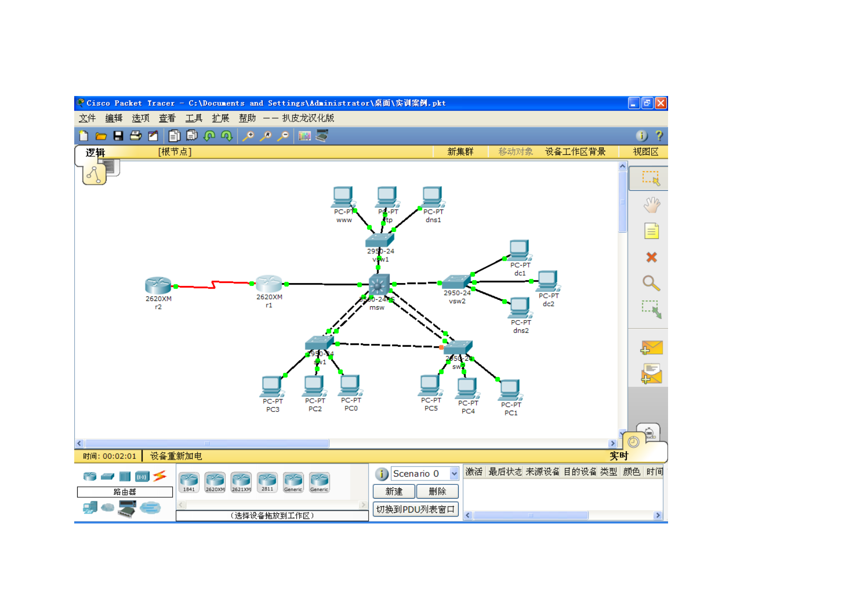868x614 pixels.
Task: Click the Zoom Reset magnifier icon
Action: 265,136
